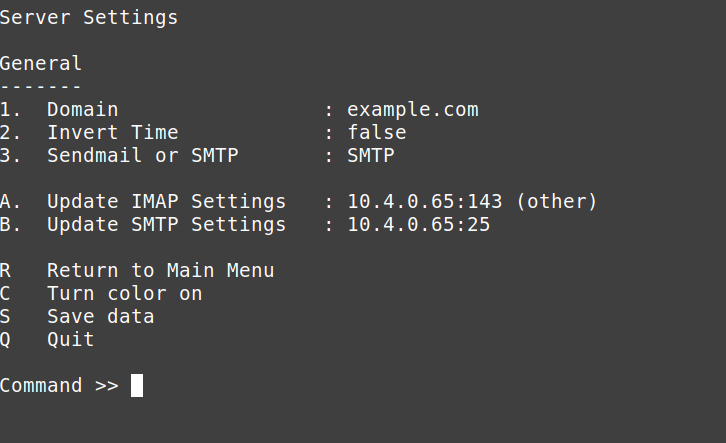Click the dashed separator under General
726x443 pixels.
pyautogui.click(x=41, y=87)
